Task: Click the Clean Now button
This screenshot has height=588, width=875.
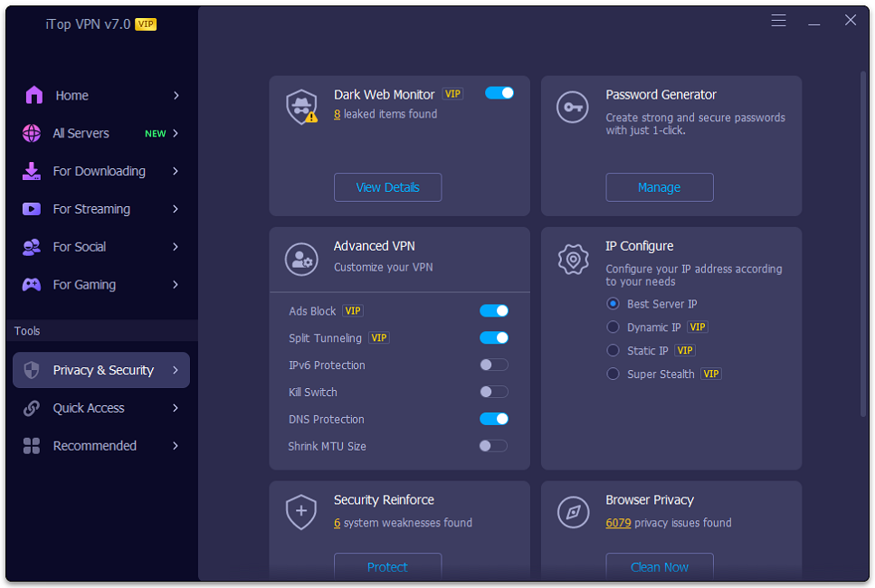Action: click(659, 566)
